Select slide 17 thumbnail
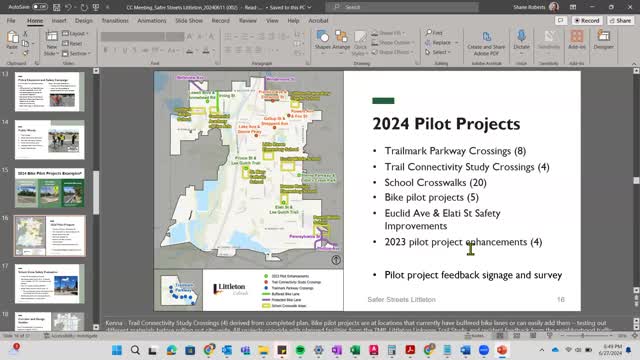Viewport: 640px width, 360px height. click(x=50, y=284)
